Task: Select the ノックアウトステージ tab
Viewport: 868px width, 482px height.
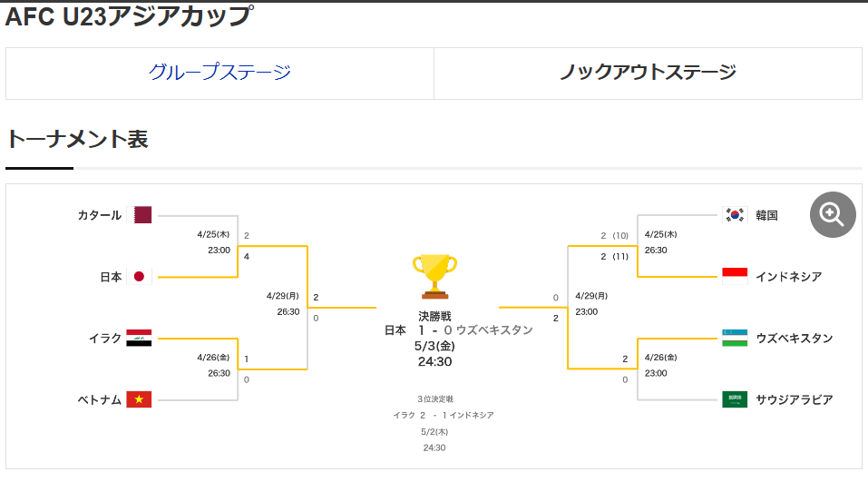Action: 648,73
